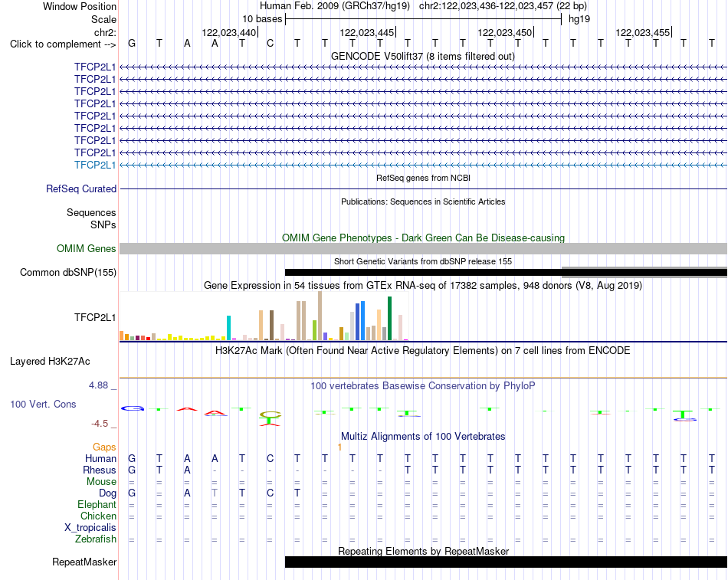Select the Sequences track label
728x580 pixels.
click(91, 213)
